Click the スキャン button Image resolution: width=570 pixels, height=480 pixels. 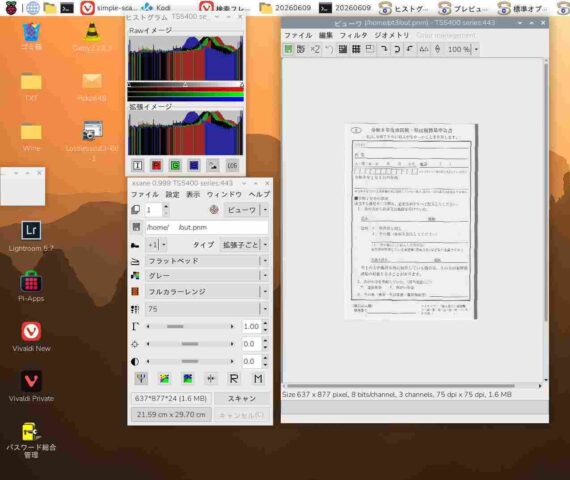click(x=242, y=399)
